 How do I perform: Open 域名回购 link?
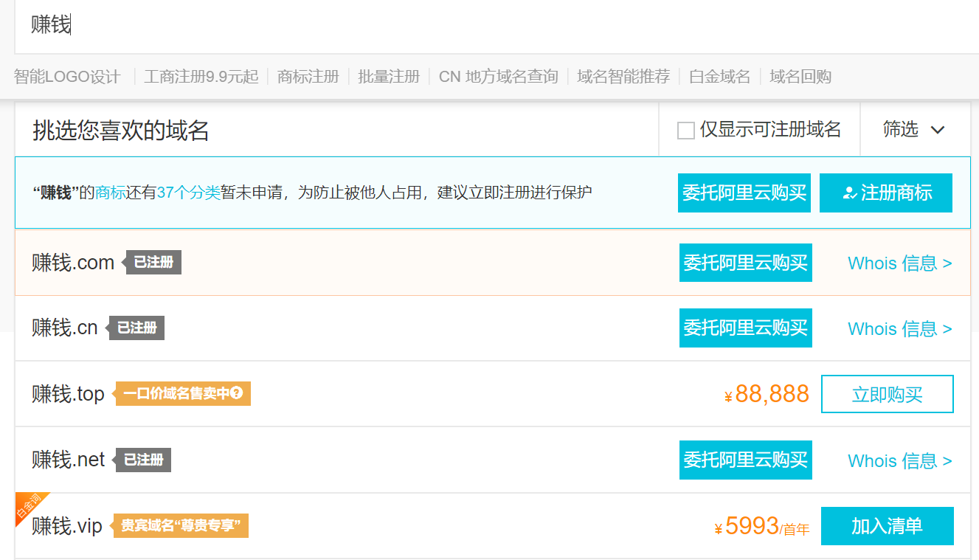tap(800, 77)
